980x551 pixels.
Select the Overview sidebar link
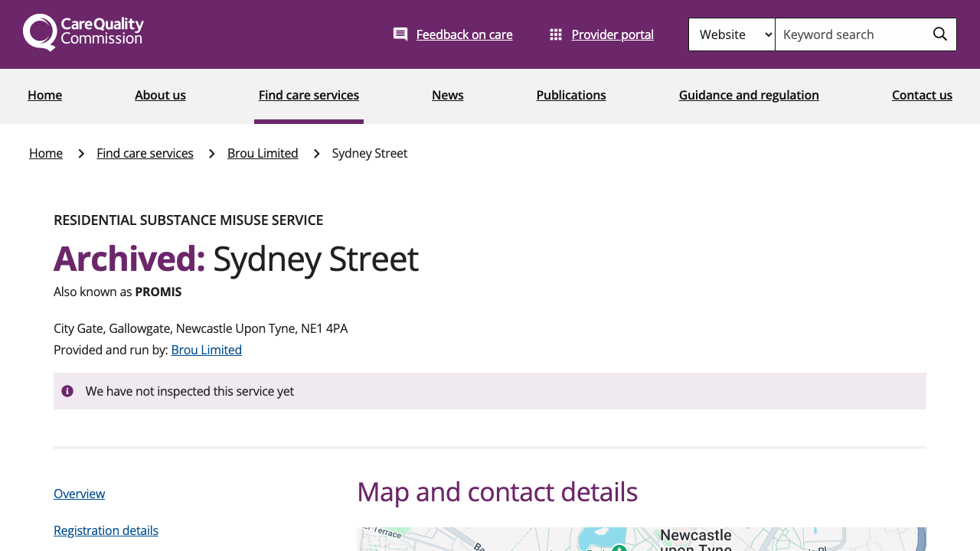[79, 494]
